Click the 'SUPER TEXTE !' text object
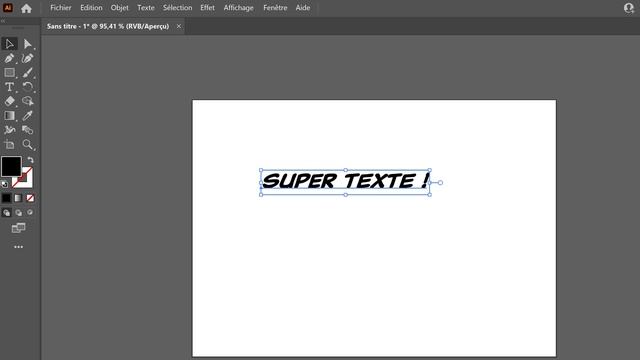This screenshot has width=640, height=360. (x=345, y=181)
